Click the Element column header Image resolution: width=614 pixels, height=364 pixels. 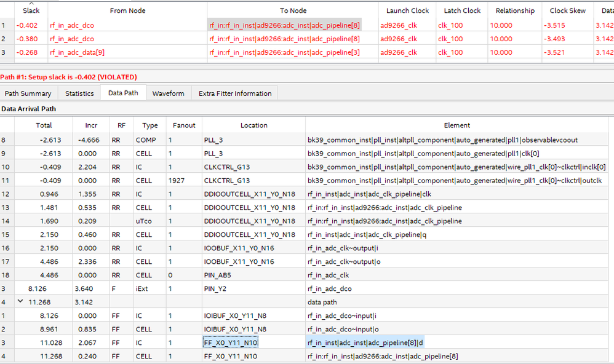click(x=457, y=125)
